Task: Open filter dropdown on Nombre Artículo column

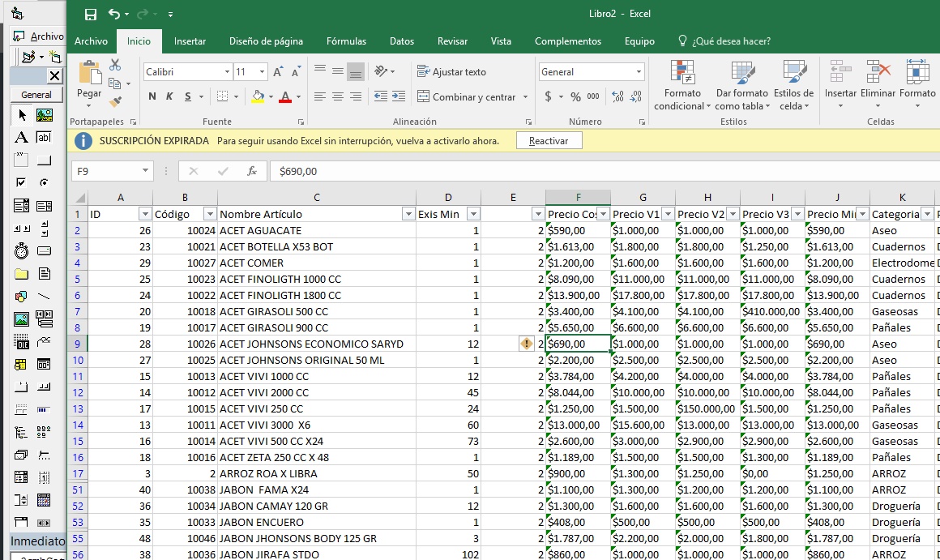Action: click(x=408, y=214)
